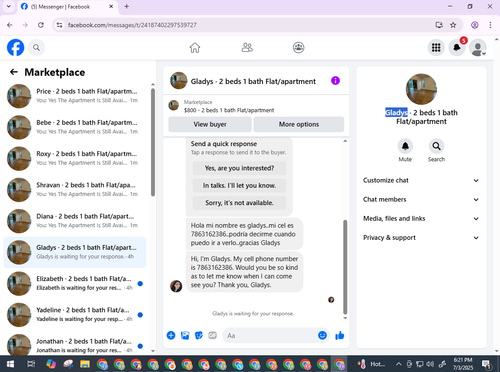Click 'Gladys is waiting for your response.' chat notice

(x=253, y=313)
